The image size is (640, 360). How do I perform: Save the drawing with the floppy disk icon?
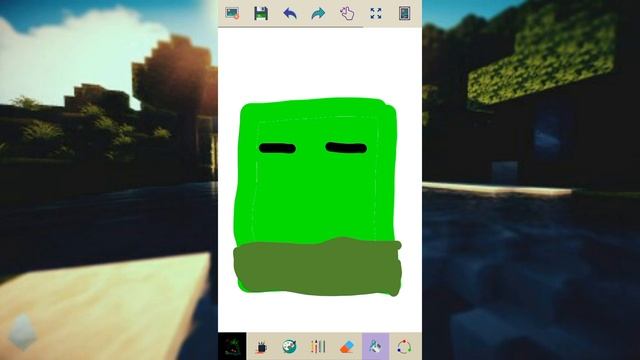(x=261, y=13)
